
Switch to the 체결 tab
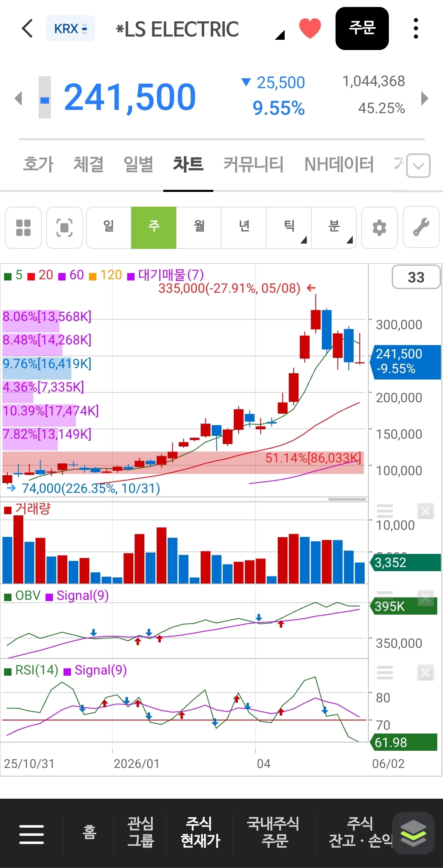click(88, 164)
